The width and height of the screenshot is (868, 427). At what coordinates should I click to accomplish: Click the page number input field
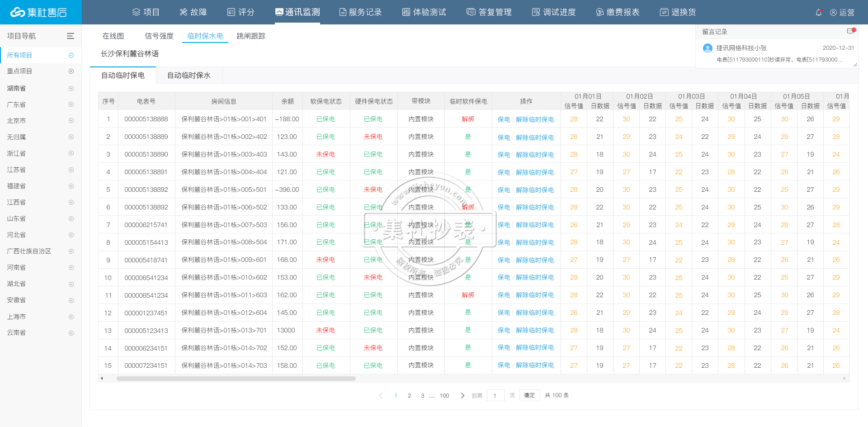tap(495, 395)
